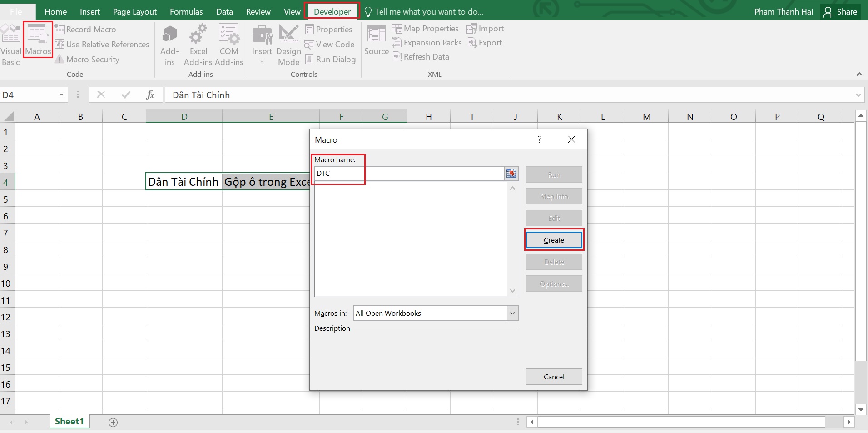Click XML Export

pyautogui.click(x=485, y=43)
